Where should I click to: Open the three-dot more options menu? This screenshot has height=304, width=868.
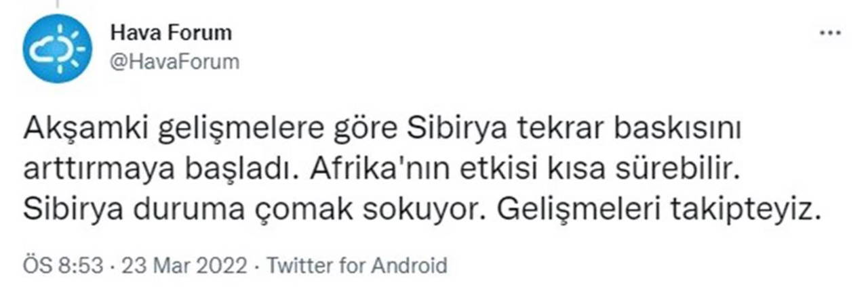point(830,33)
